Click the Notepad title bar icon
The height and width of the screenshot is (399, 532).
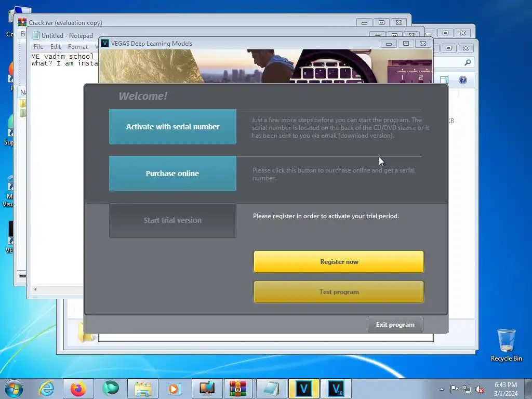(x=35, y=36)
